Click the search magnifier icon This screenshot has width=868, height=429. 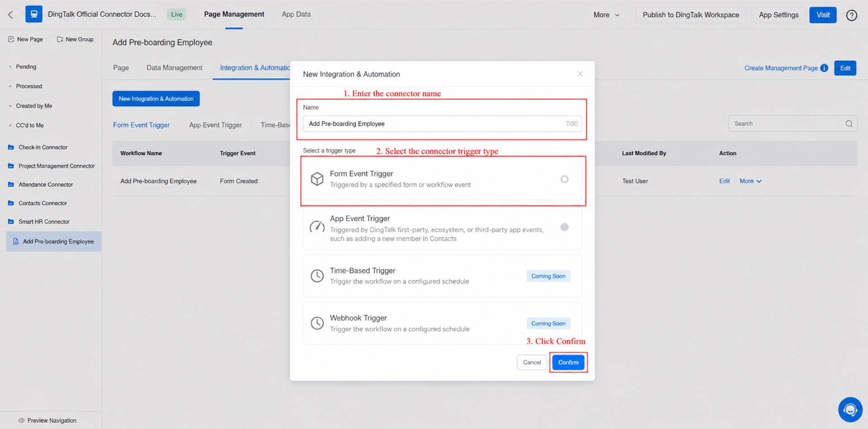click(849, 124)
